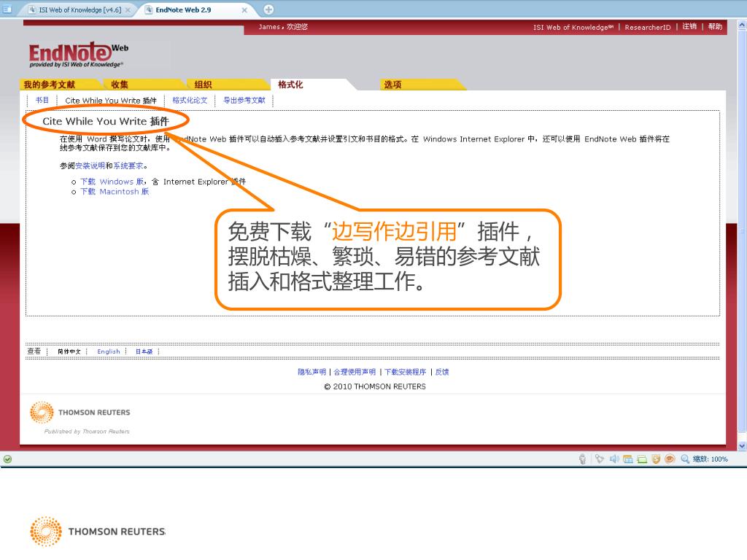Open the 合理使用声明 footer link
This screenshot has width=747, height=560.
(x=355, y=372)
